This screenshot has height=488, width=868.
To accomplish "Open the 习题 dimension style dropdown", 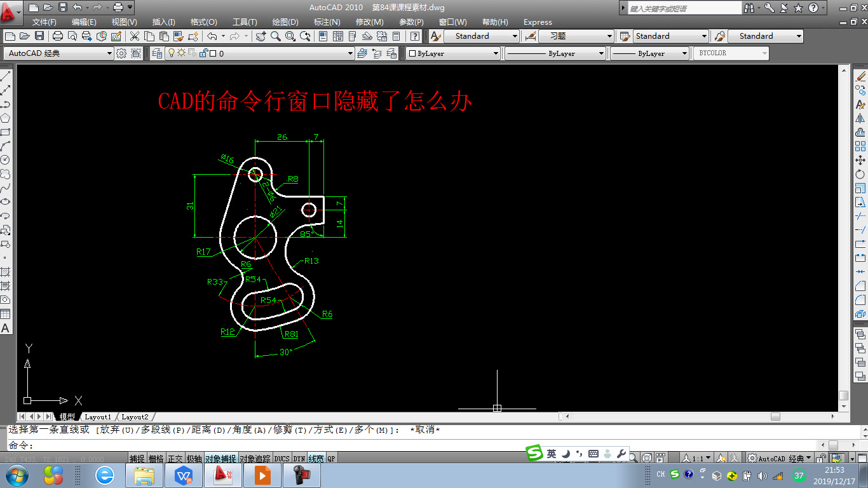I will 576,36.
